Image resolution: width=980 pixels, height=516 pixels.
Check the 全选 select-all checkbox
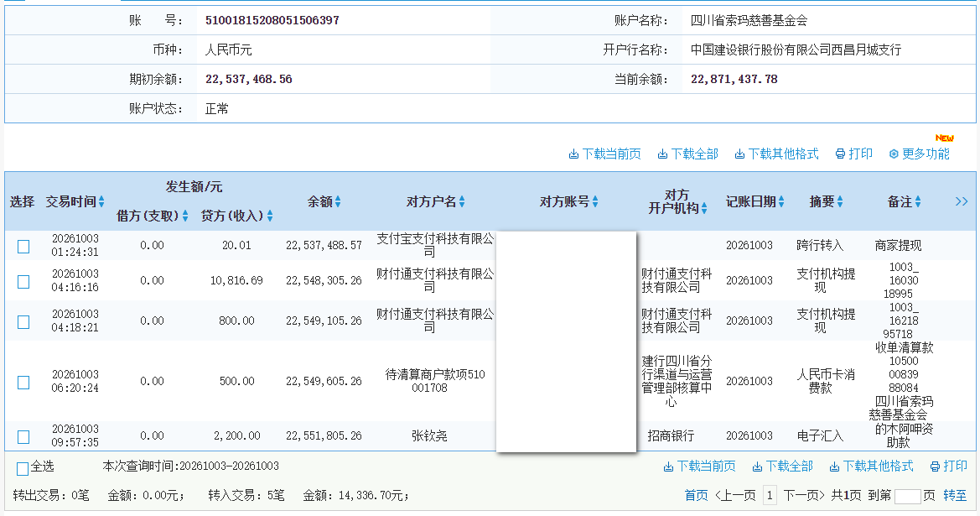(23, 468)
